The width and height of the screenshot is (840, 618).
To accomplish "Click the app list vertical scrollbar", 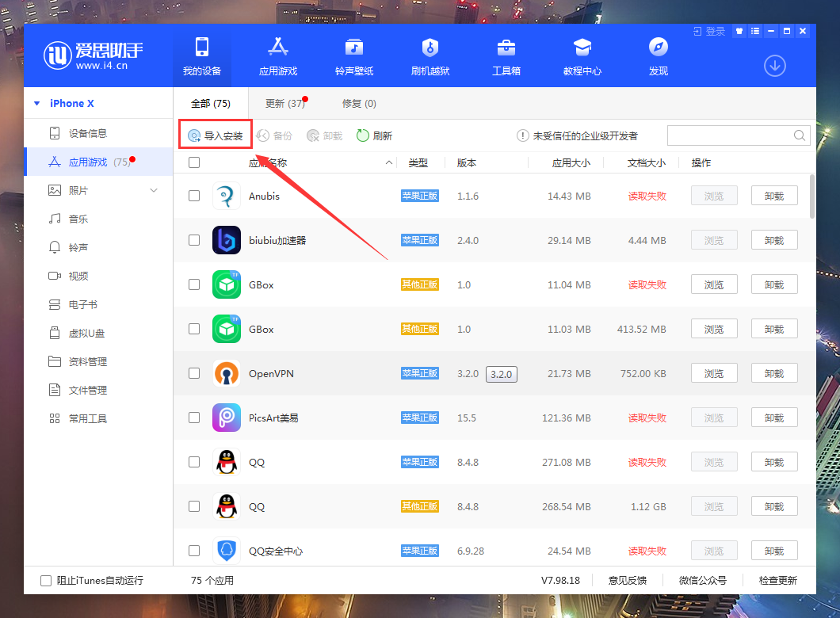I will tap(812, 196).
